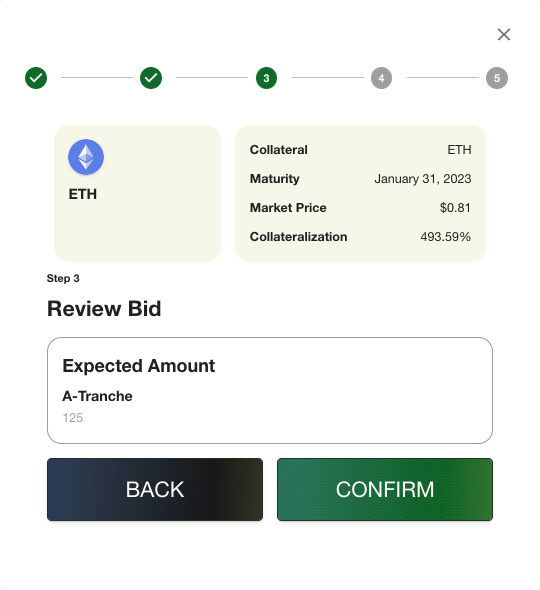
Task: Jump to step 5 circle
Action: click(x=497, y=78)
